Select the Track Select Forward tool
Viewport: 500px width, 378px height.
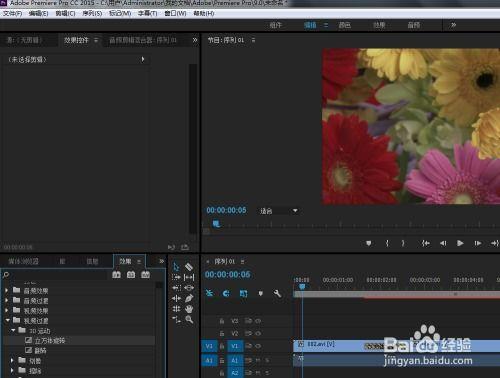pyautogui.click(x=176, y=277)
